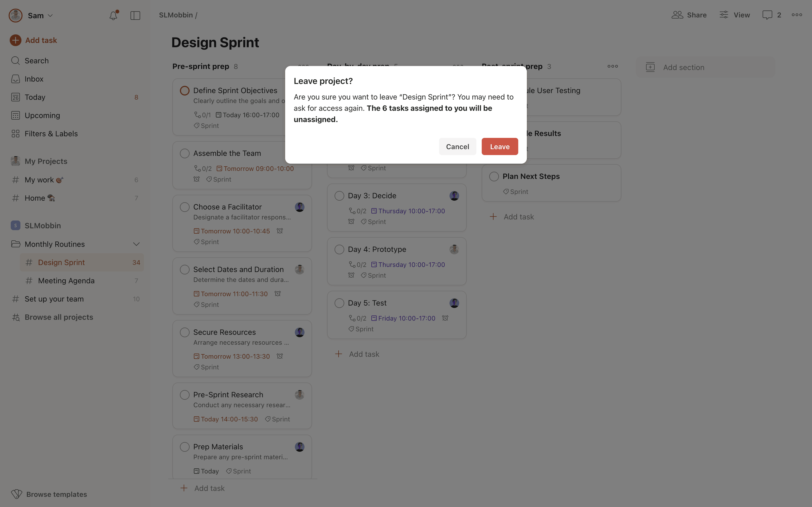Open the View settings sliders icon
The width and height of the screenshot is (812, 507).
pos(724,15)
